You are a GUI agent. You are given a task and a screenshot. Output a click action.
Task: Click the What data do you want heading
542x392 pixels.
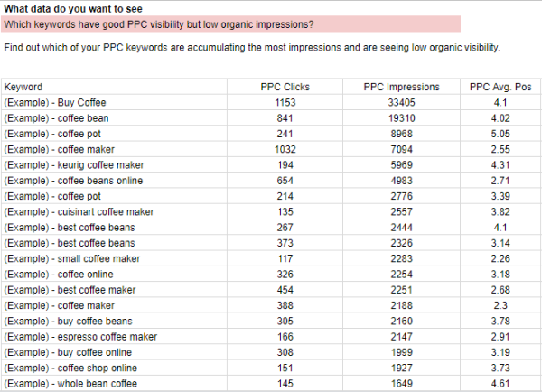click(73, 9)
